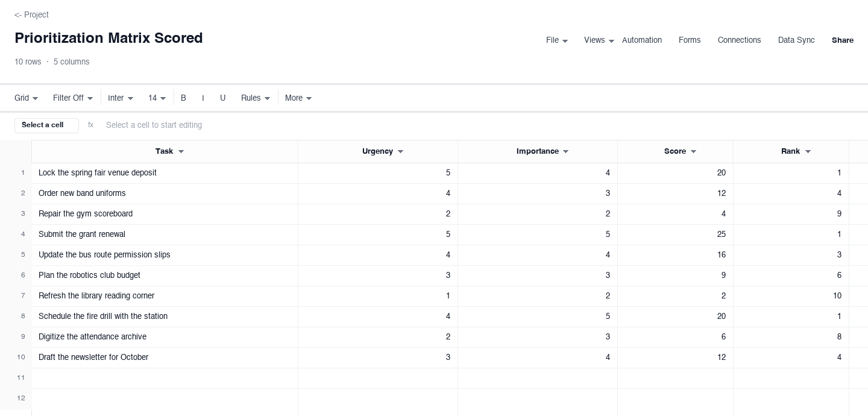Open the Connections menu item
The image size is (868, 416).
click(739, 40)
